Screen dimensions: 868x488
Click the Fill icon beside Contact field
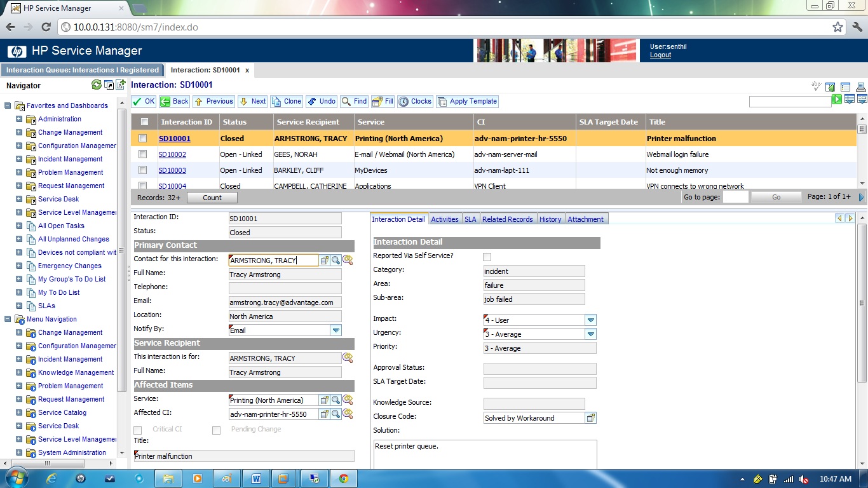(324, 260)
